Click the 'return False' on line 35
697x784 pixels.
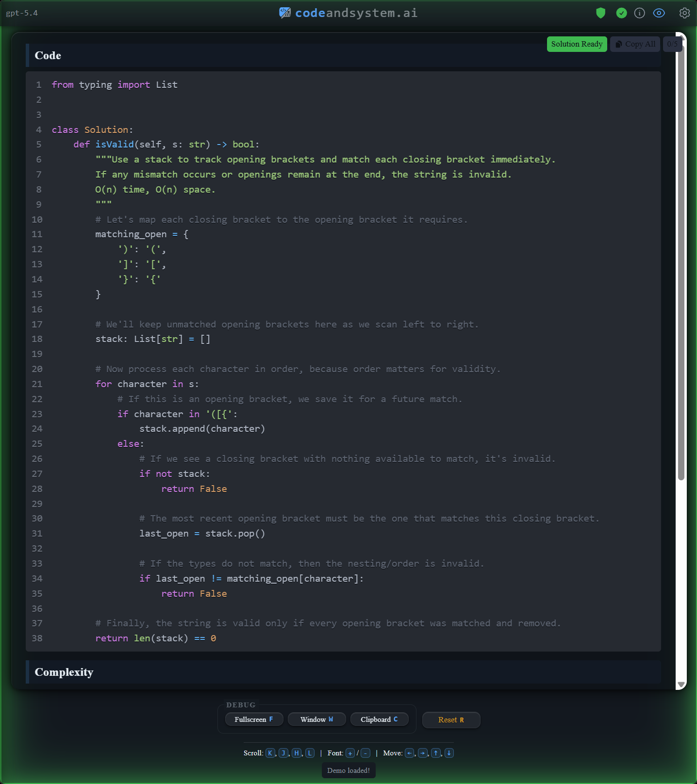[194, 594]
